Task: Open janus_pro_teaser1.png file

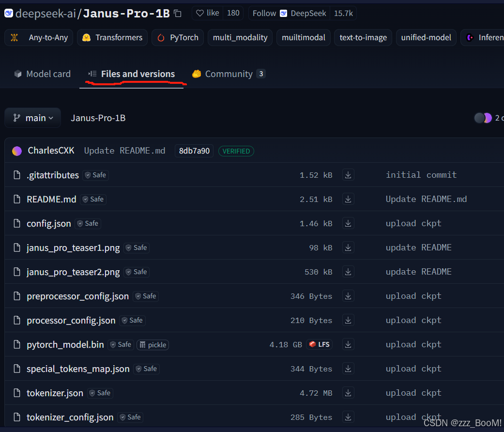Action: [73, 248]
